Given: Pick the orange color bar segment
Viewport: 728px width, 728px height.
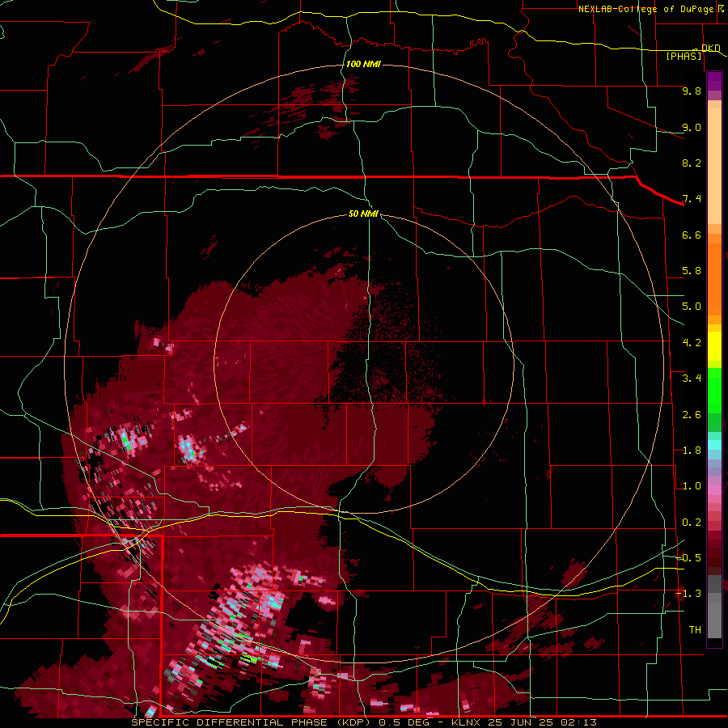Looking at the screenshot, I should pos(714,278).
